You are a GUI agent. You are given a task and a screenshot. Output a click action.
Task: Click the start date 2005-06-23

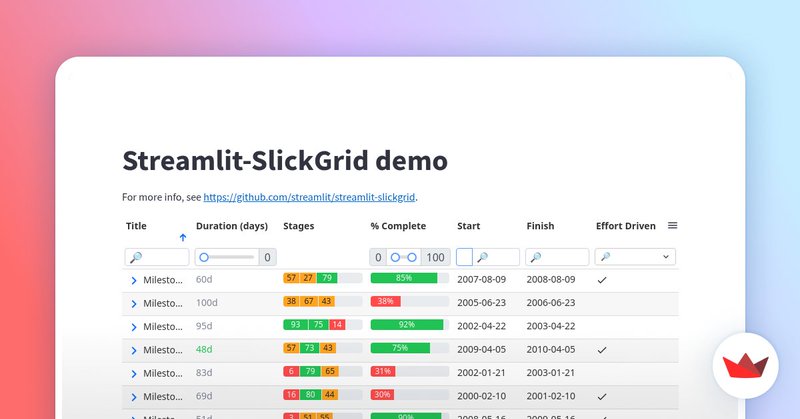[482, 303]
